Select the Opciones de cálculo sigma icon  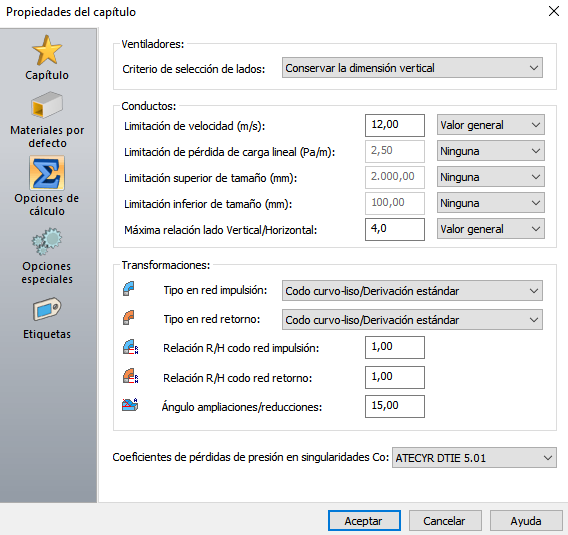coord(47,173)
